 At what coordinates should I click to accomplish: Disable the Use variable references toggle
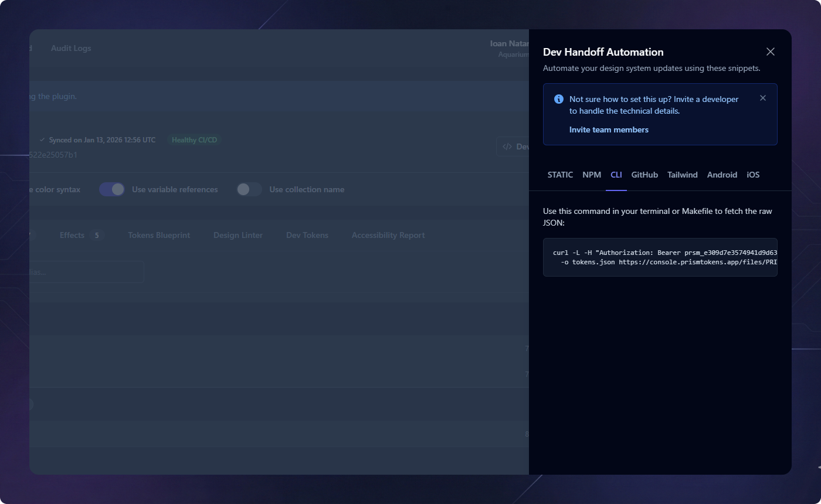111,189
